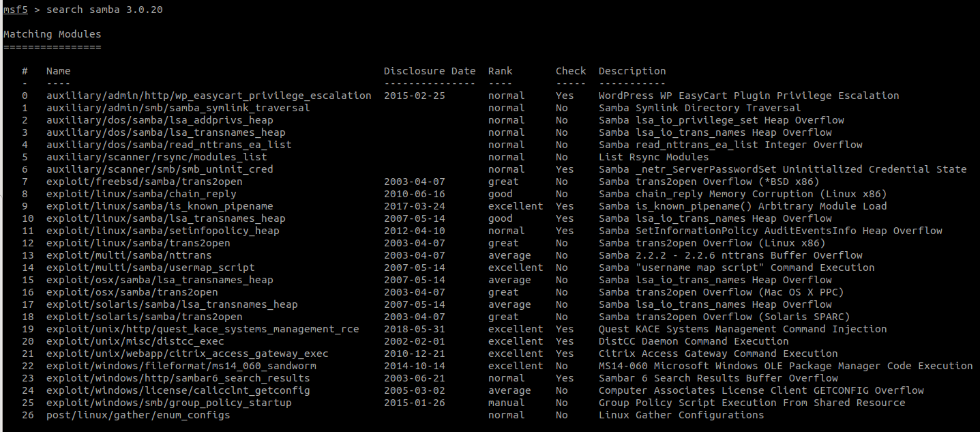The image size is (980, 432).
Task: Click the 'Matching Modules' heading
Action: [52, 34]
